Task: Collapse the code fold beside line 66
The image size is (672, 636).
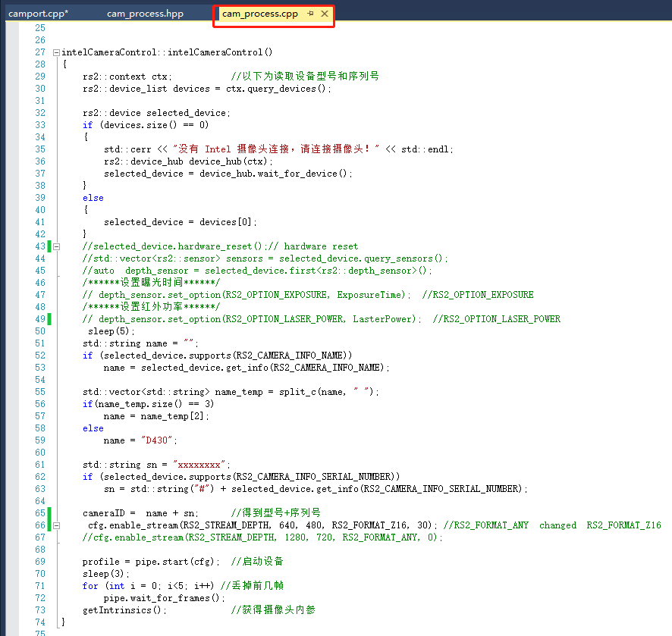Action: [56, 525]
